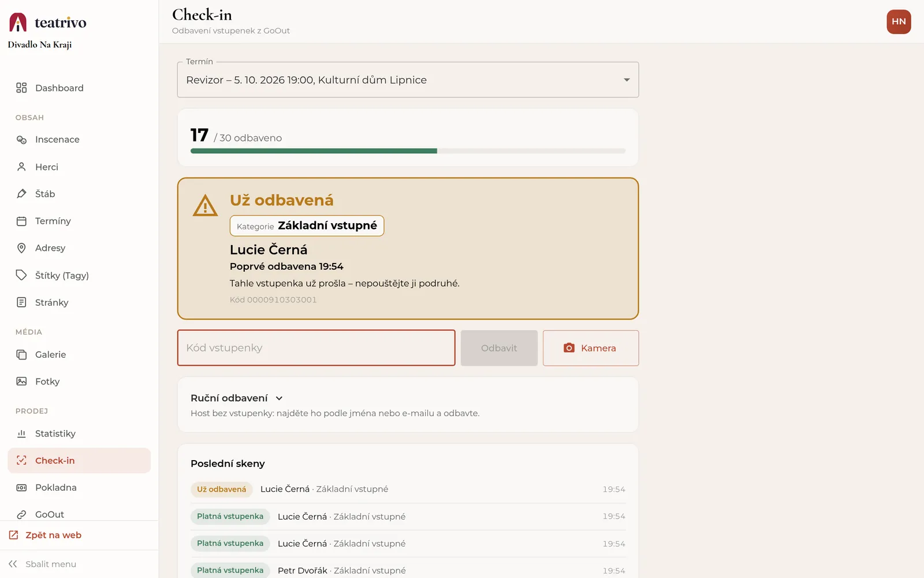This screenshot has height=578, width=924.
Task: Click the Stránky document icon
Action: click(x=21, y=302)
